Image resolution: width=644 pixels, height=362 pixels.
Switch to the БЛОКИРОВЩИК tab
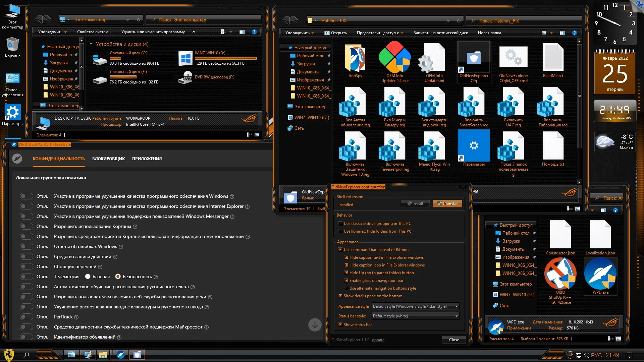coord(108,159)
